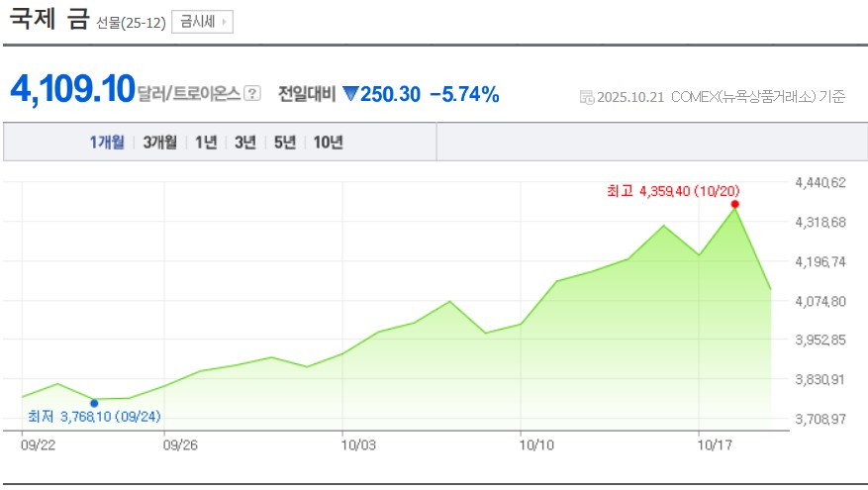Switch to the 5년 chart view
Screen dimensions: 868x490
tap(284, 143)
